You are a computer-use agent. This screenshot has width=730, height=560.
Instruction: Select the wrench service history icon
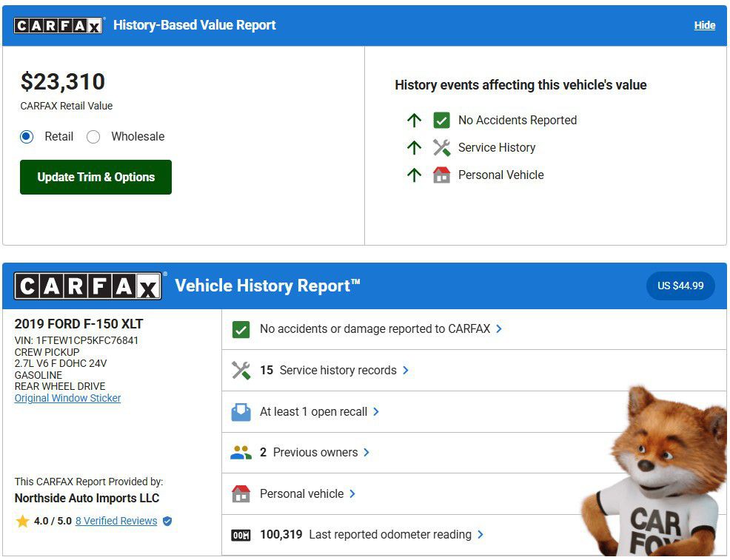(241, 370)
